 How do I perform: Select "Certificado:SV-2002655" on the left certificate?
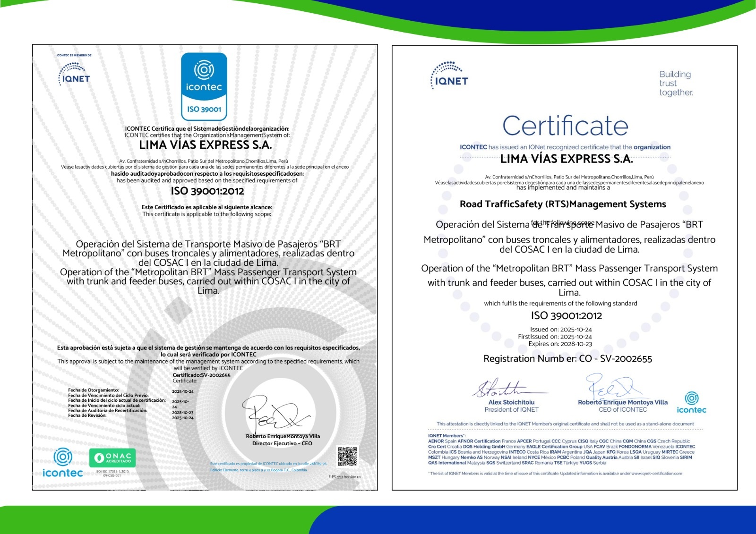[x=201, y=375]
